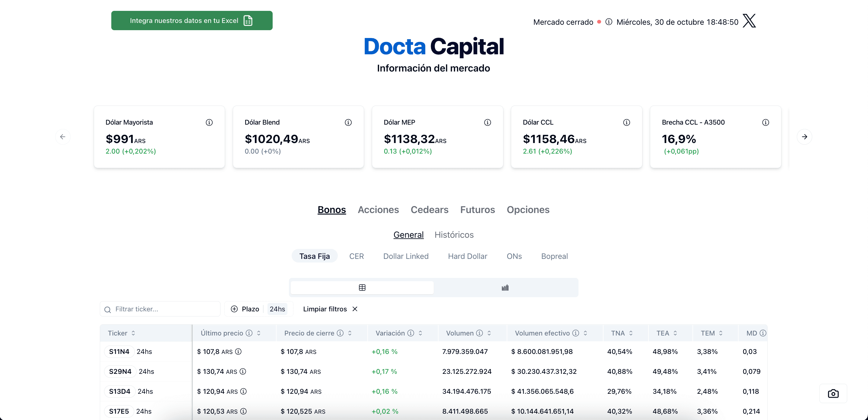Select the General sub-tab

tap(408, 235)
